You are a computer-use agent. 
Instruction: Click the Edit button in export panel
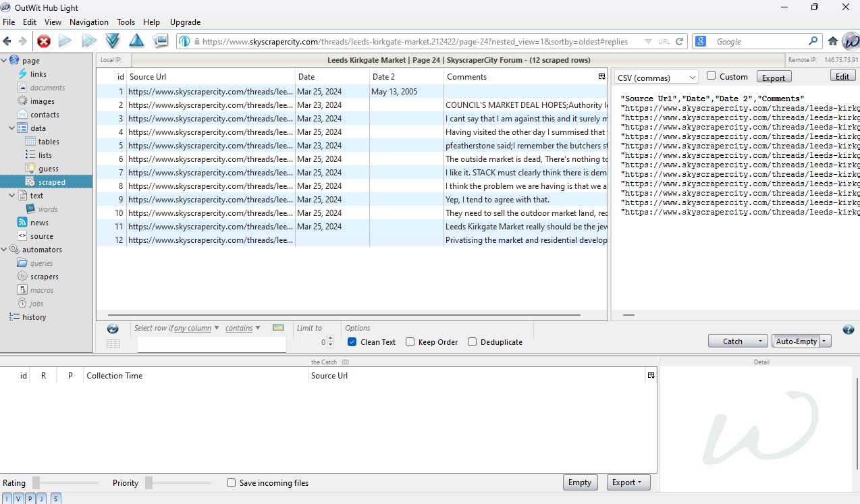pos(842,76)
